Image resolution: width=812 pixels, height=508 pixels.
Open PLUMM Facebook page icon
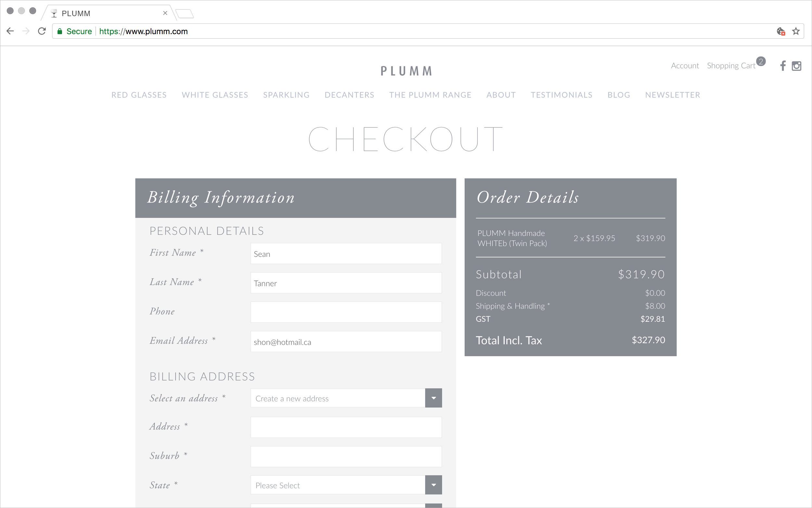pos(783,66)
